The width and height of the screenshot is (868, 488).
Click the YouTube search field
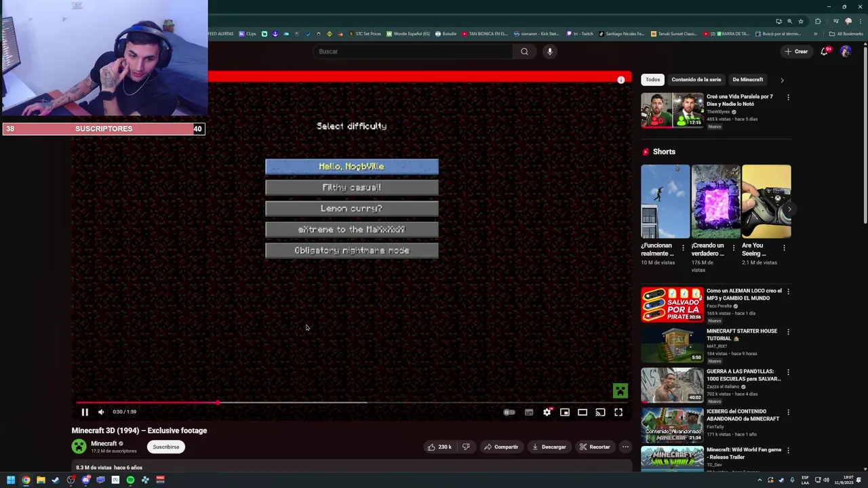[412, 52]
